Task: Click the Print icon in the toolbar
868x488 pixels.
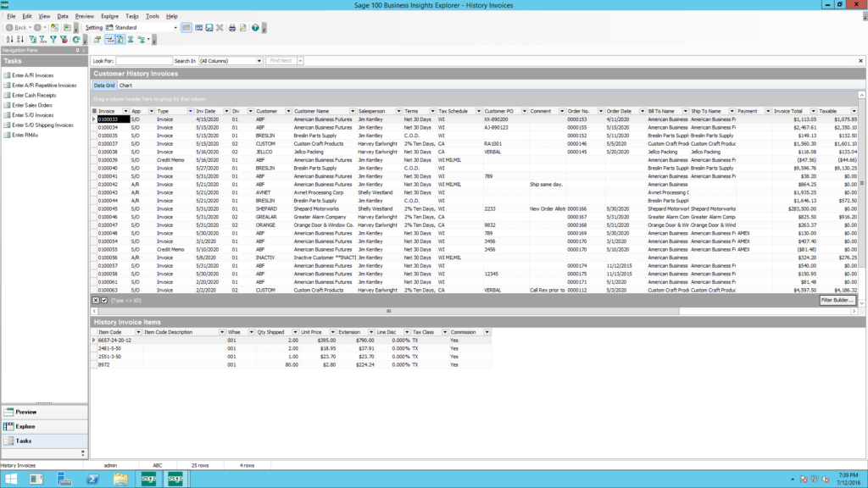Action: pyautogui.click(x=231, y=27)
